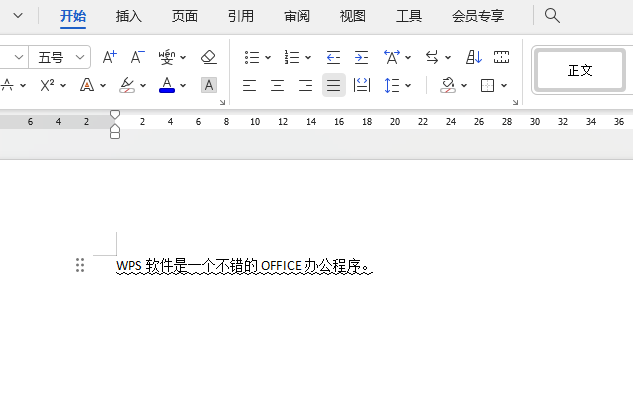The height and width of the screenshot is (401, 633).
Task: Select the 正文 style
Action: [x=580, y=70]
